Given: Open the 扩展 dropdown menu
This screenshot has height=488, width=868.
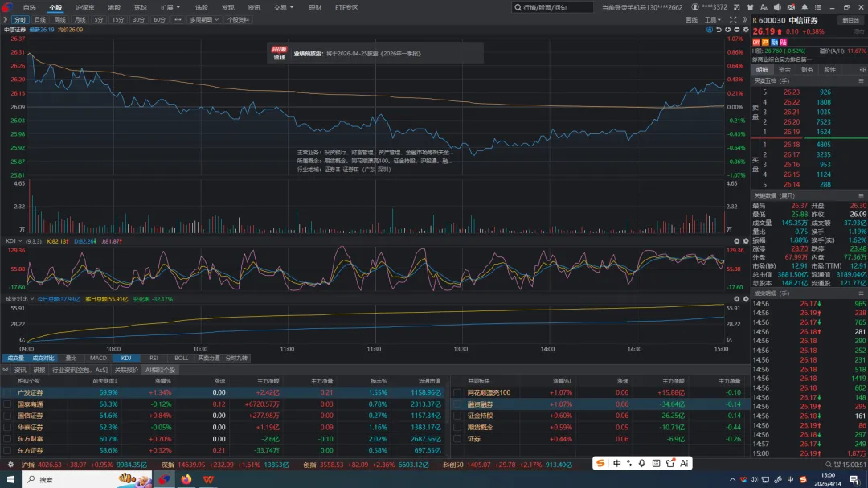Looking at the screenshot, I should 170,8.
